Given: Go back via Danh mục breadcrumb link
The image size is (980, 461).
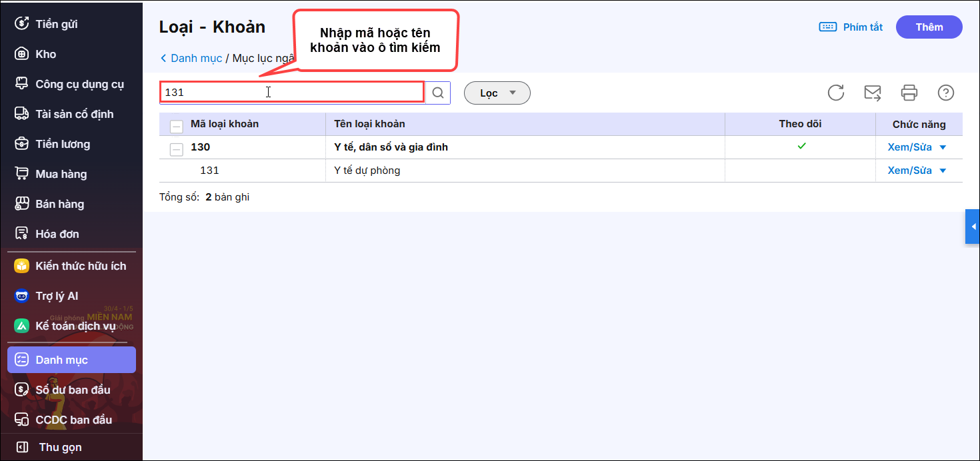Looking at the screenshot, I should pyautogui.click(x=196, y=58).
